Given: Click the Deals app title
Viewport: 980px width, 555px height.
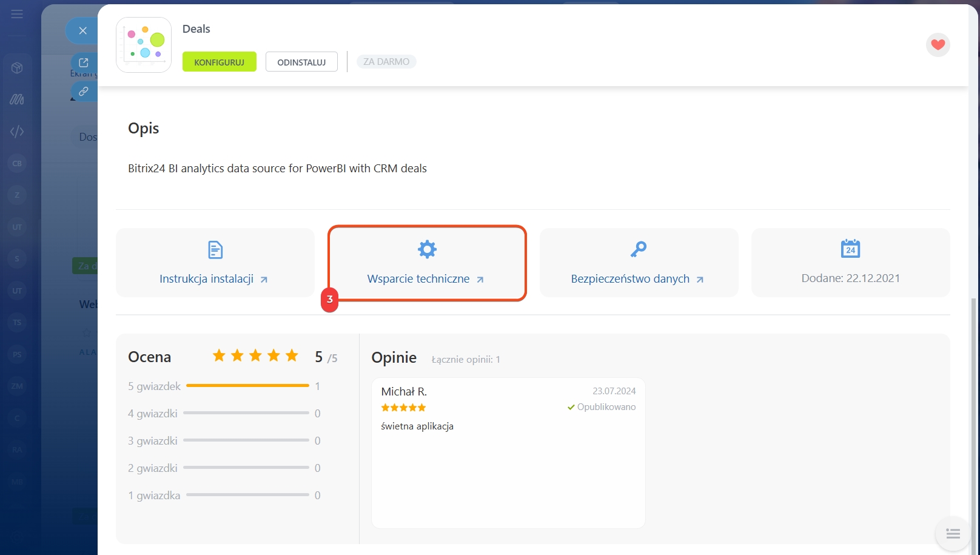Looking at the screenshot, I should coord(196,29).
